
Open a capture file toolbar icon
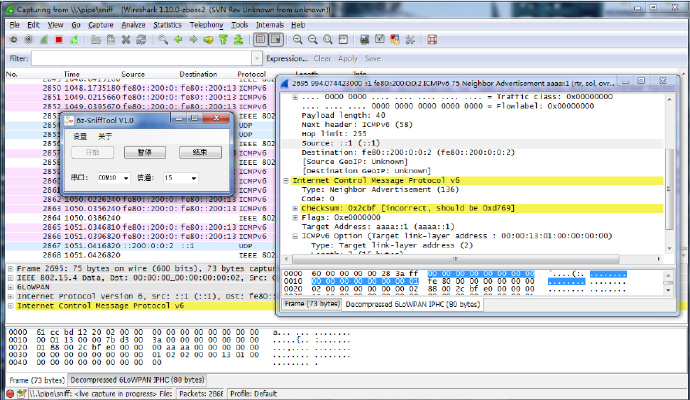point(95,40)
